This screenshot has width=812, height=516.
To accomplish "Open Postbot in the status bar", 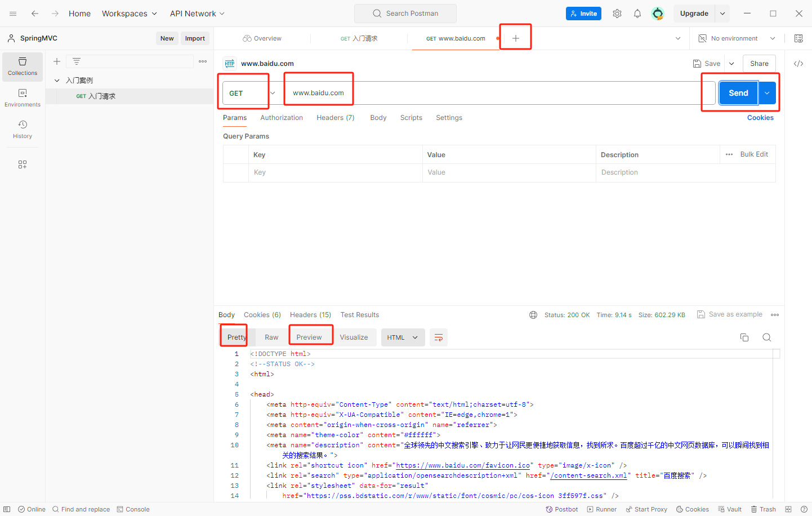I will point(562,509).
